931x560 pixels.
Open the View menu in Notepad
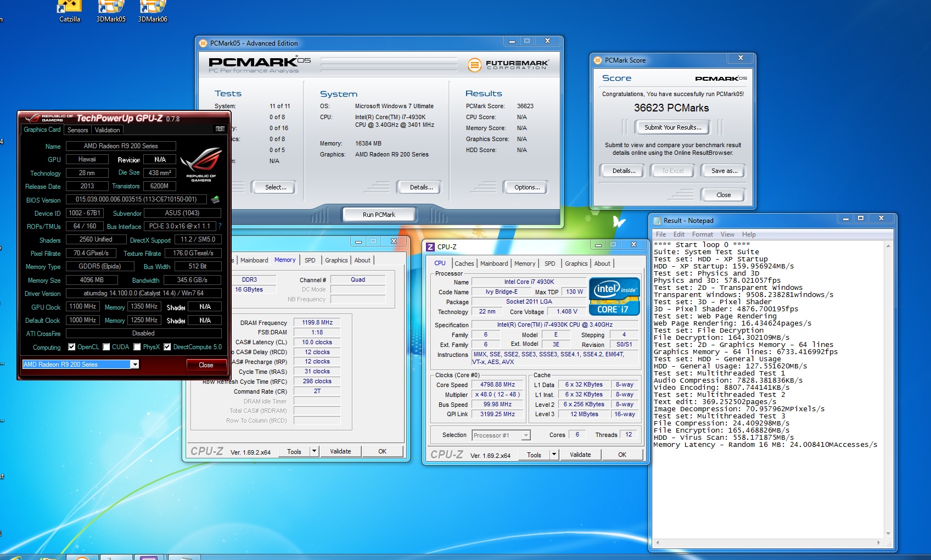pyautogui.click(x=727, y=234)
